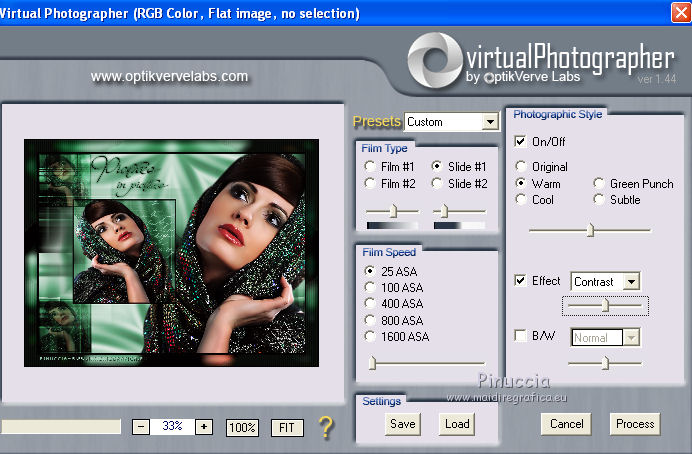Select the Slide #2 film type
Viewport: 692px width, 454px height.
(436, 183)
